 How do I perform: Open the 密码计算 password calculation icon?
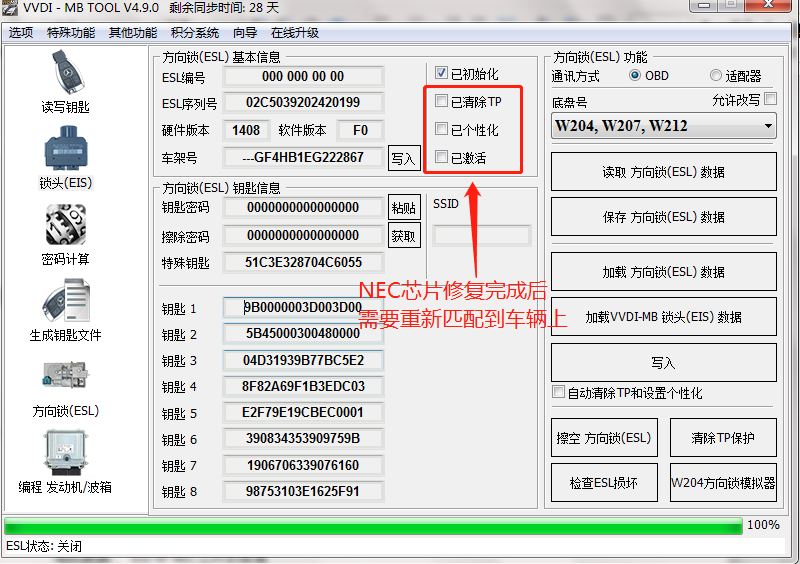pos(66,225)
